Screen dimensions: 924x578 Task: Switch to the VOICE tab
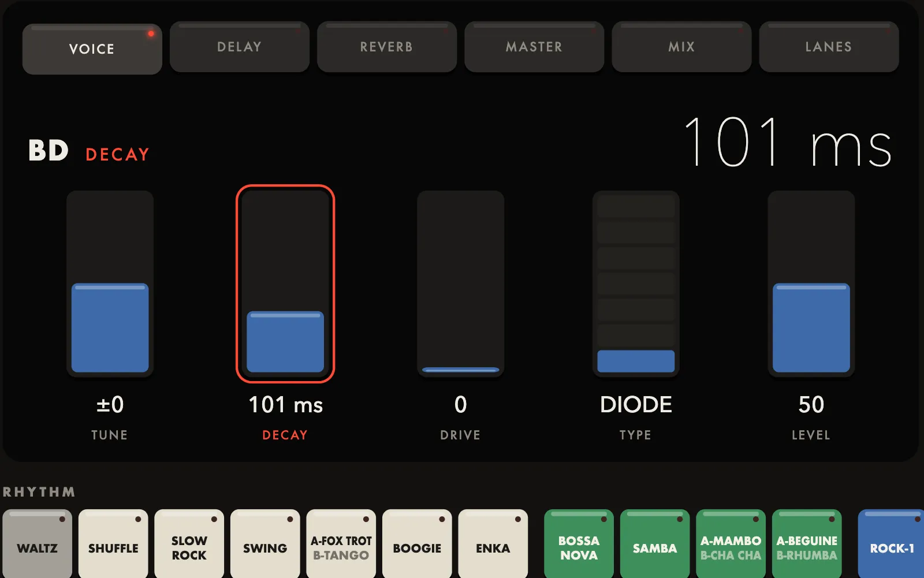click(x=92, y=49)
